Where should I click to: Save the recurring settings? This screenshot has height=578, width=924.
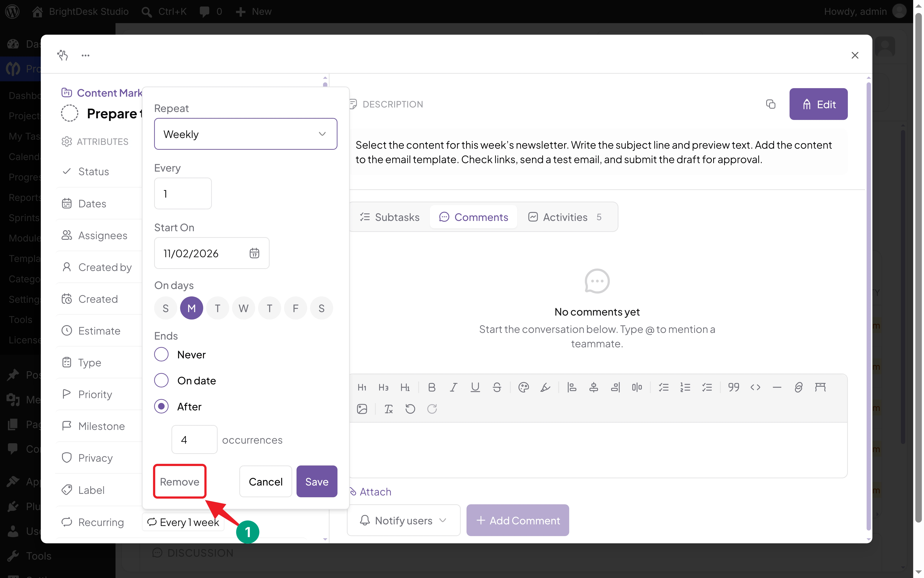coord(317,482)
